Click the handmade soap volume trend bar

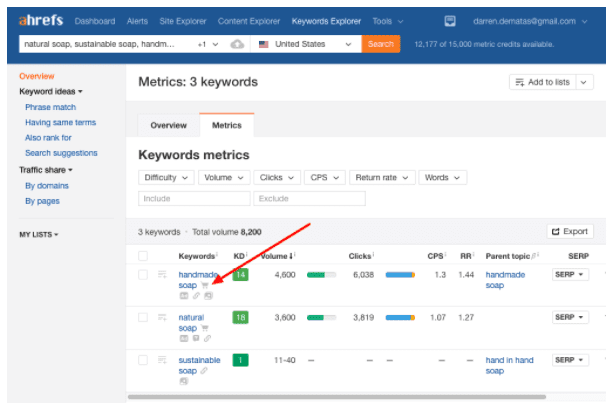(x=321, y=274)
